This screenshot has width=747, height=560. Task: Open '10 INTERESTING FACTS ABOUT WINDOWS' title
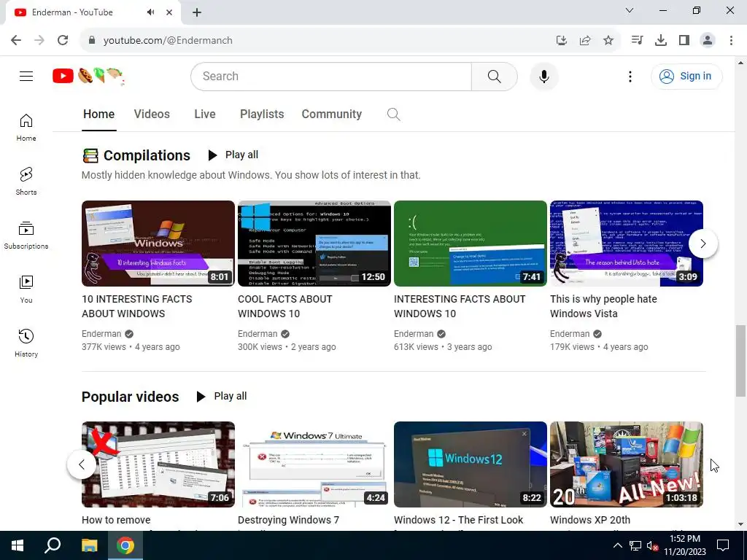click(136, 306)
